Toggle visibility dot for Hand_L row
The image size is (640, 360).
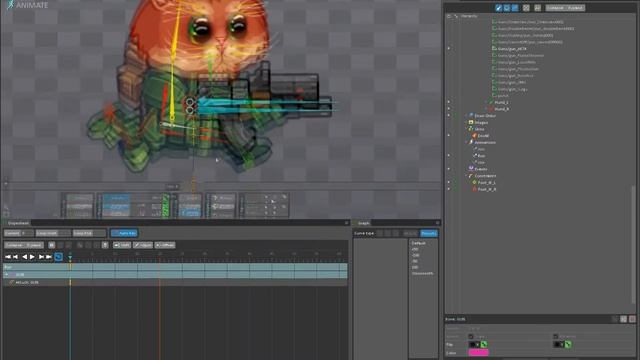point(449,102)
